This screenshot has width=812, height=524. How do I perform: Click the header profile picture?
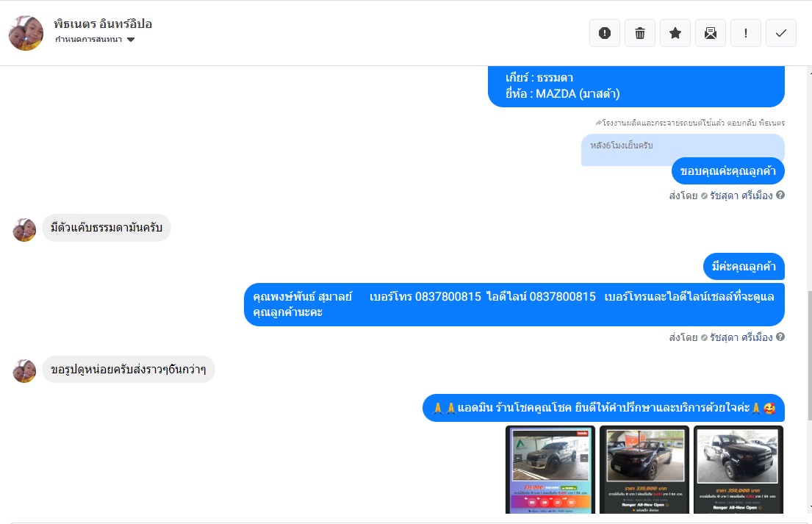pyautogui.click(x=26, y=33)
